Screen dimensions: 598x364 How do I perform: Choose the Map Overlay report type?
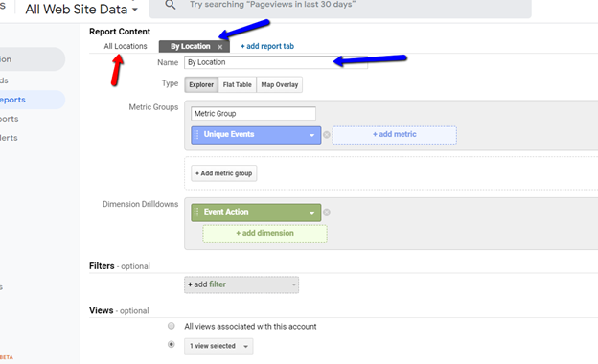tap(280, 84)
